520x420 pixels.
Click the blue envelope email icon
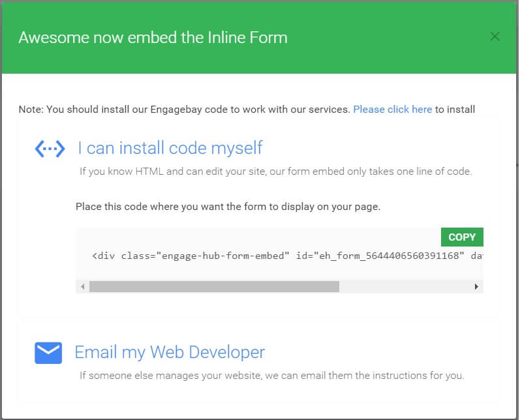point(48,353)
